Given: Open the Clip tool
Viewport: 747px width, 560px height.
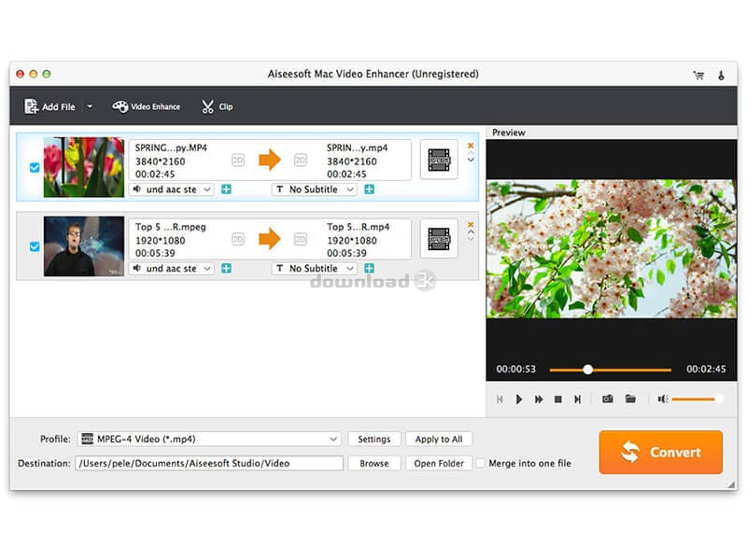Looking at the screenshot, I should pos(217,106).
